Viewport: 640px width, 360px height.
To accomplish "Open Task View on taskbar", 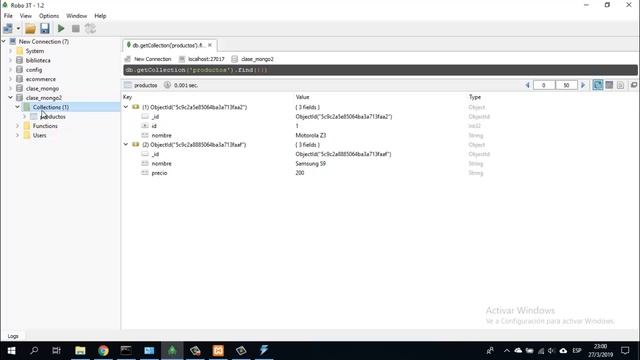I will pyautogui.click(x=57, y=351).
